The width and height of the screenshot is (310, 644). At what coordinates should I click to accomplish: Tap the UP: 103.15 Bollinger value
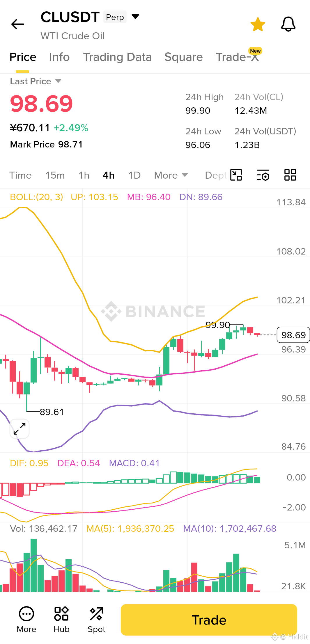coord(94,197)
